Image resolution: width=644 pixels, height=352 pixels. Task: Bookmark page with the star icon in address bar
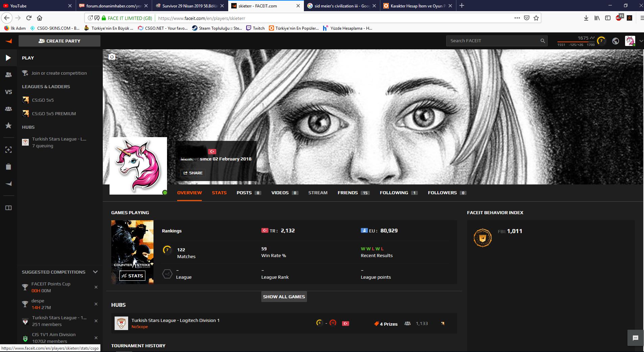tap(536, 18)
